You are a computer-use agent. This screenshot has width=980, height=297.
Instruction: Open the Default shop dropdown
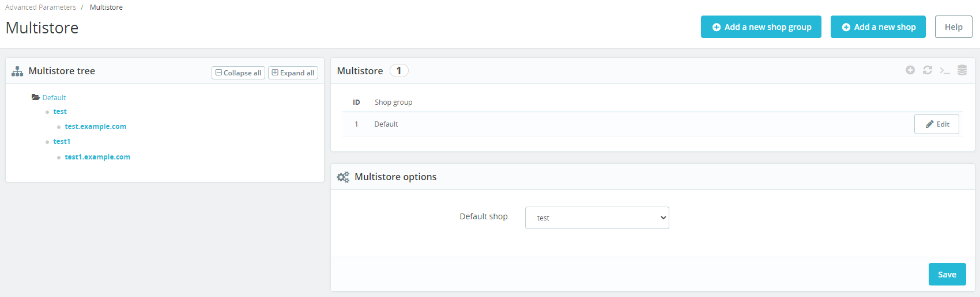[597, 218]
